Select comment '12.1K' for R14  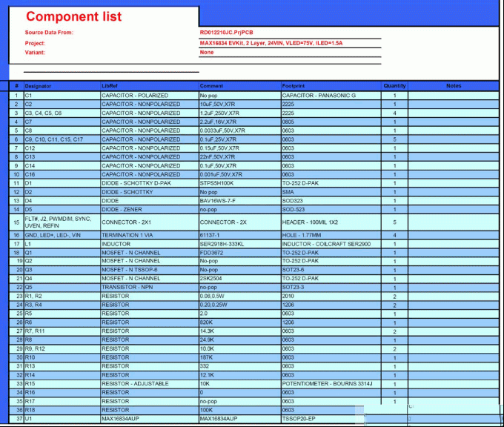pos(240,375)
